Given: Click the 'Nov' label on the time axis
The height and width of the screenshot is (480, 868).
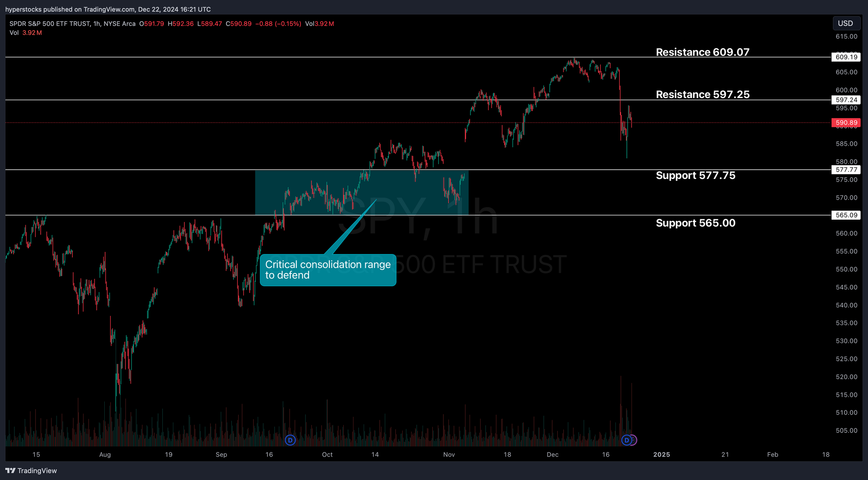Looking at the screenshot, I should (x=449, y=455).
